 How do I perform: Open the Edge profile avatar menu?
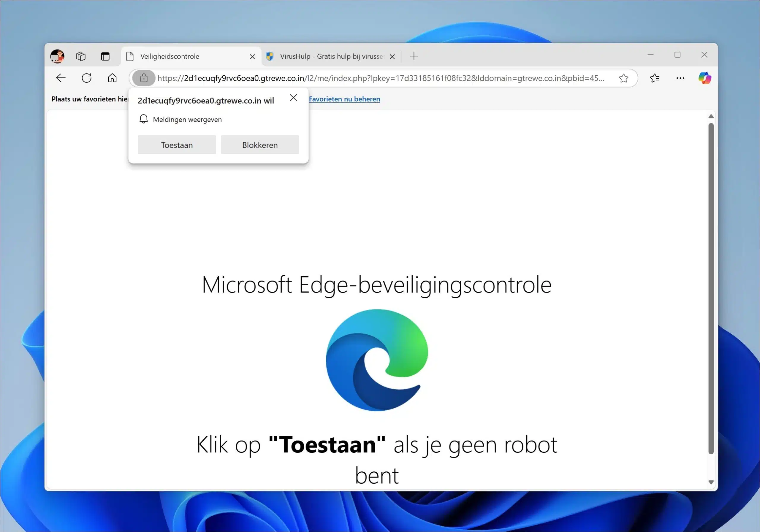(x=57, y=56)
